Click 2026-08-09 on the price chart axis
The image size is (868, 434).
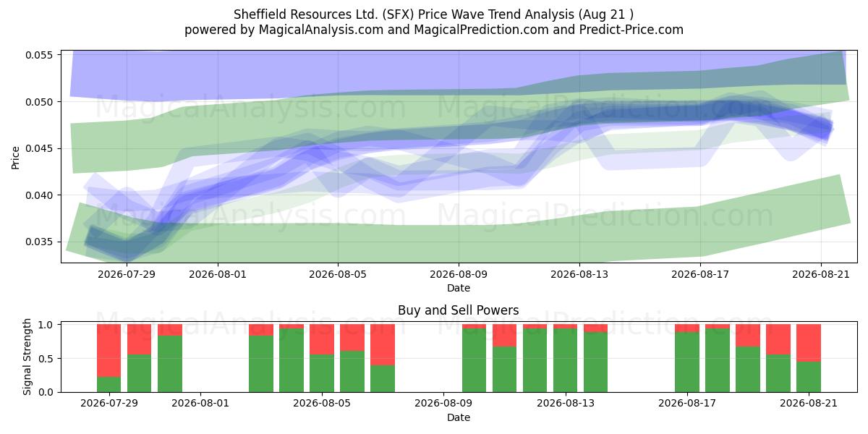pyautogui.click(x=459, y=275)
